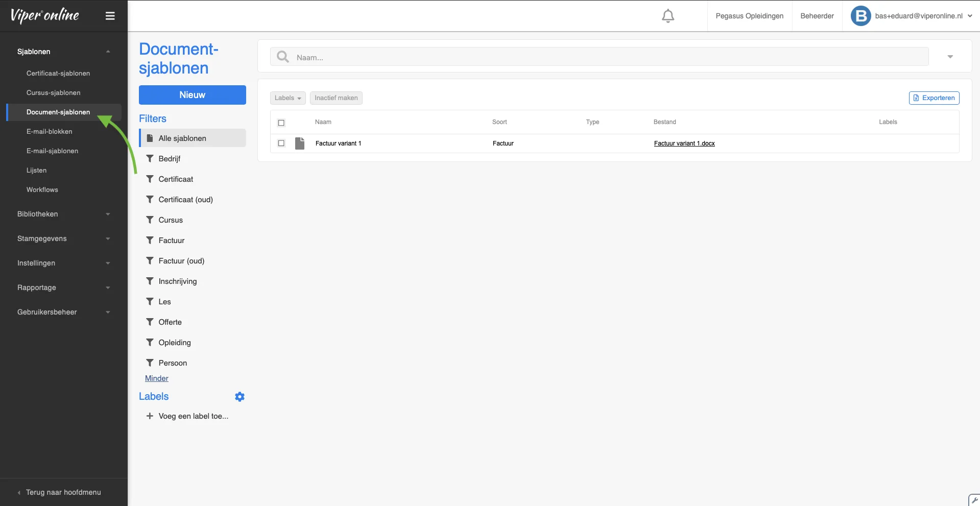Click the blue Nieuw button
The height and width of the screenshot is (506, 980).
(192, 95)
